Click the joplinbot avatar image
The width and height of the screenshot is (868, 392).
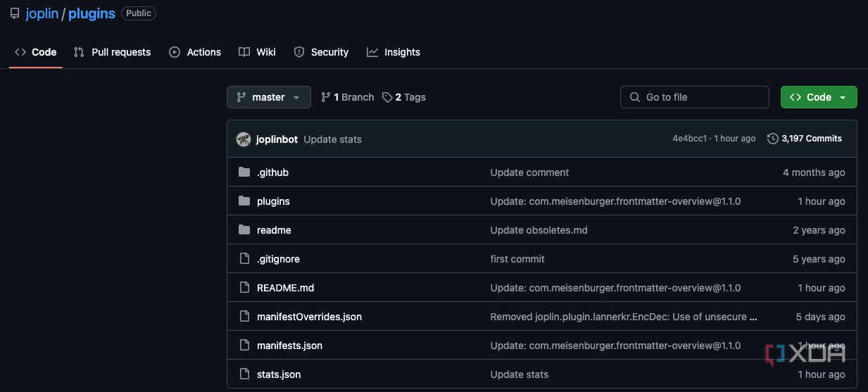click(x=244, y=139)
